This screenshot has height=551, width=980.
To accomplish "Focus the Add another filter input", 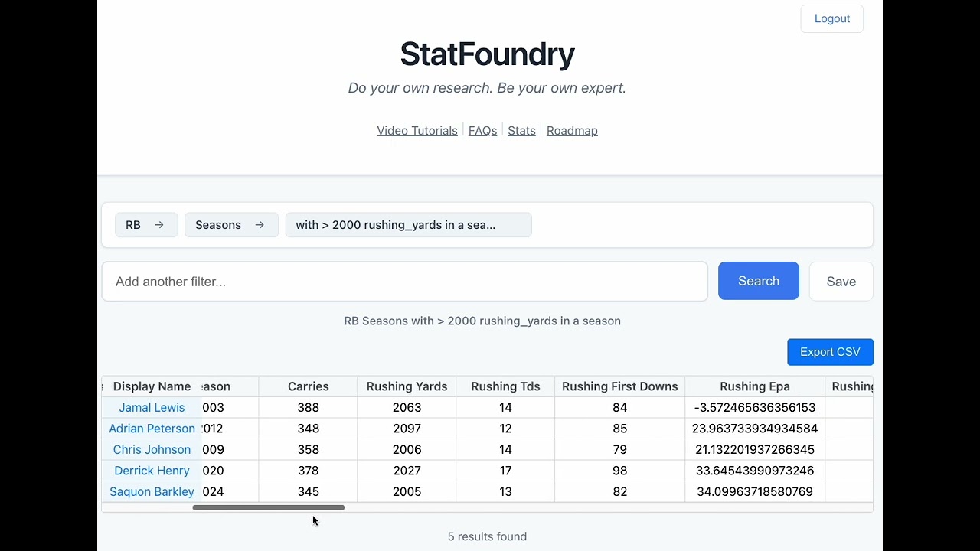I will click(404, 282).
